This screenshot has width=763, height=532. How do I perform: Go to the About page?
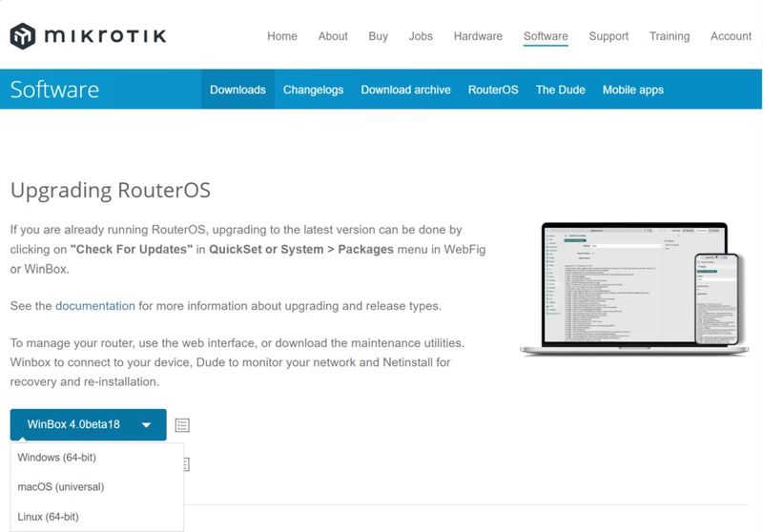tap(333, 36)
